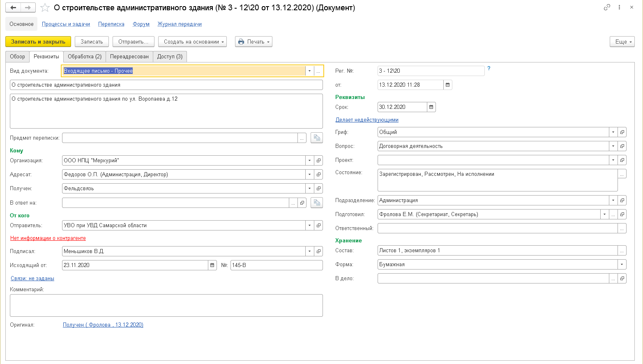
Task: Click the ellipsis button for Вид документа
Action: tap(318, 71)
